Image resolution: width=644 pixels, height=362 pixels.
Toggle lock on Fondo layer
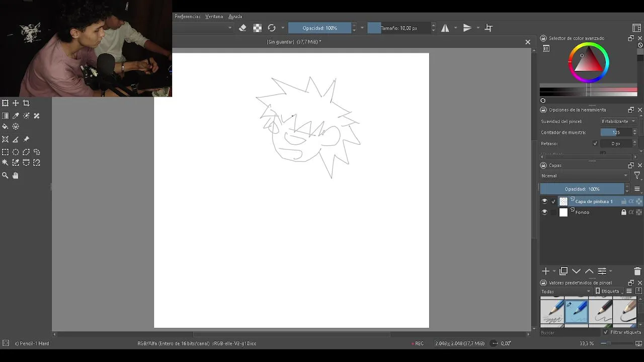pyautogui.click(x=624, y=212)
